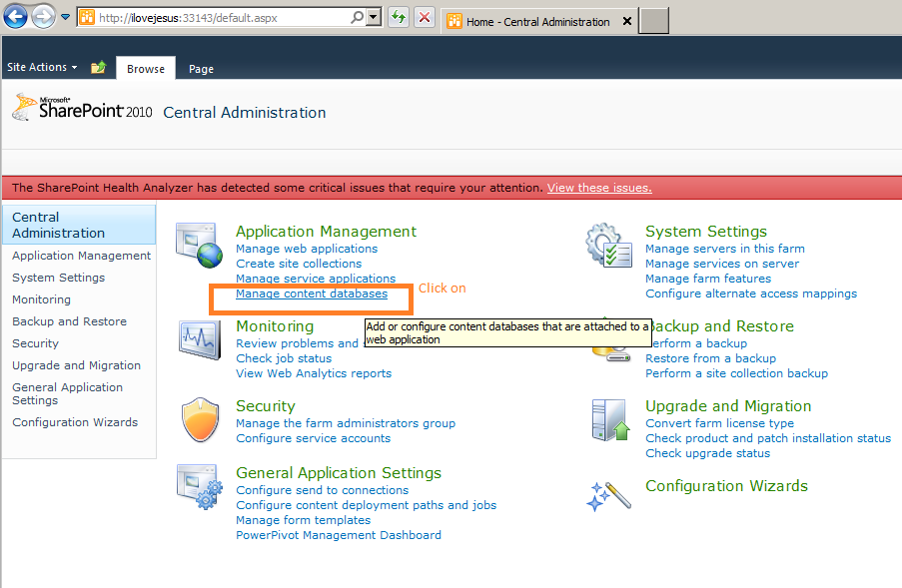
Task: Select General Application Settings in left navigation
Action: click(67, 393)
